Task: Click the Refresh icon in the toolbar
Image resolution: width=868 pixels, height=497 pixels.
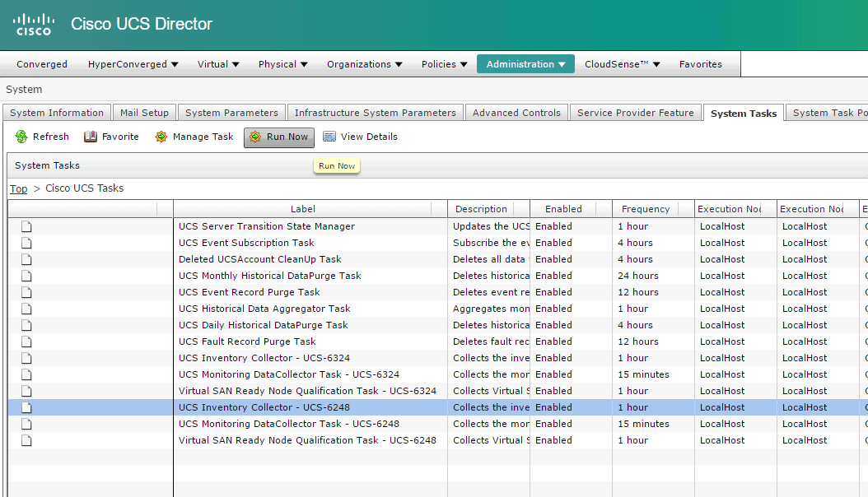Action: [21, 137]
